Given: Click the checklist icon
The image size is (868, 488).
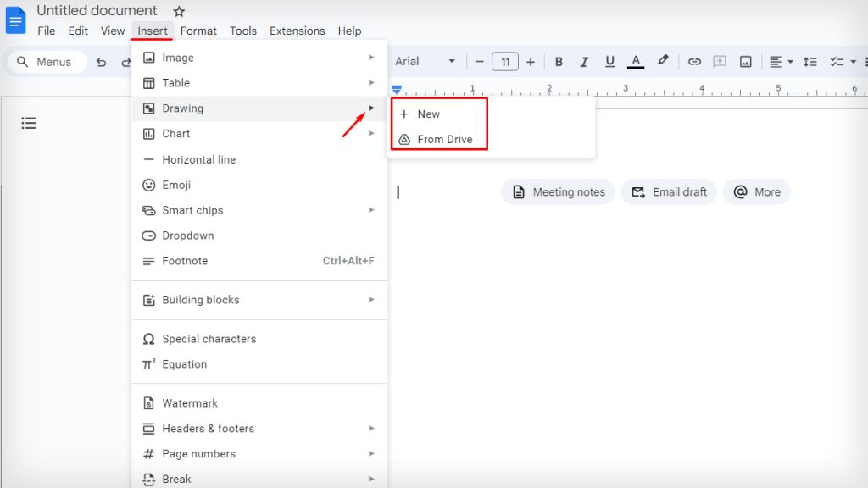Looking at the screenshot, I should (x=837, y=61).
